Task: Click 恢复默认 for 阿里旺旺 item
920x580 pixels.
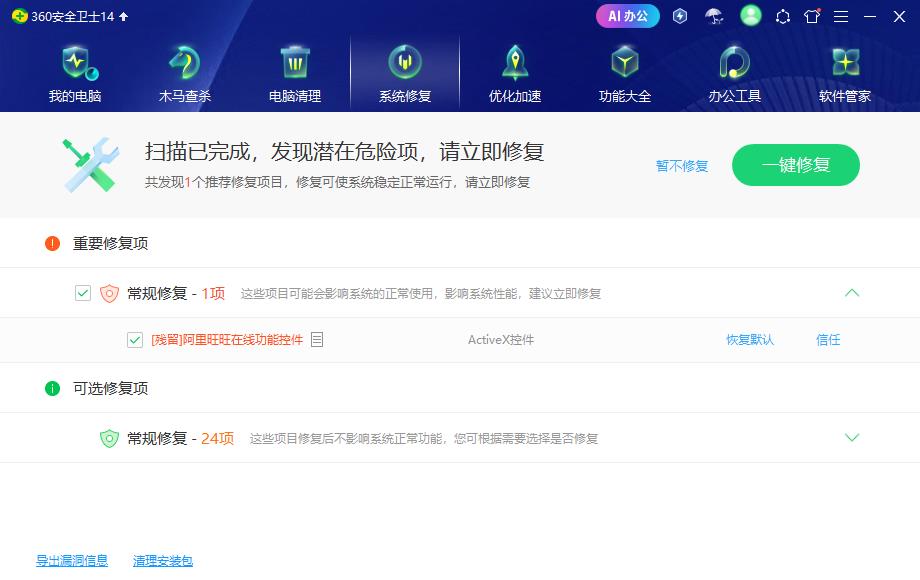Action: (750, 340)
